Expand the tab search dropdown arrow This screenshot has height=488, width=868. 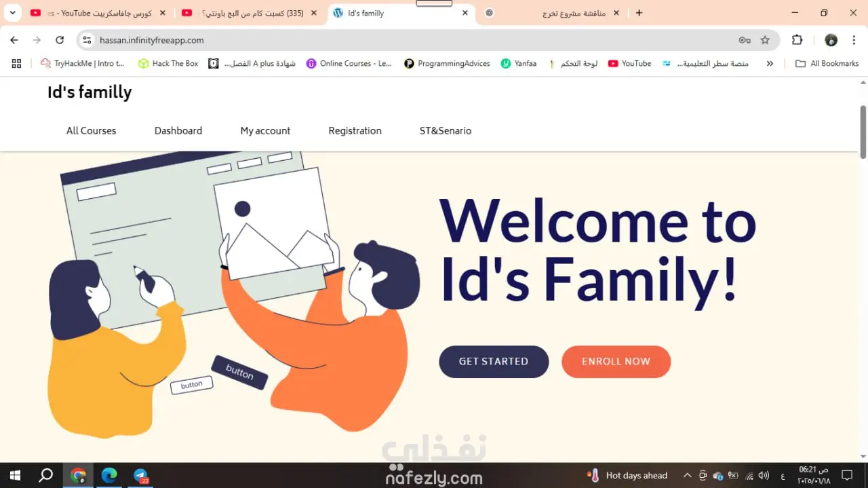12,13
